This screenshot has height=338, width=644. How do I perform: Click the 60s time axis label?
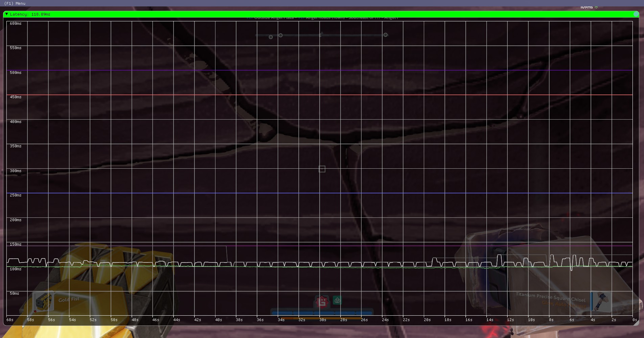coord(10,320)
